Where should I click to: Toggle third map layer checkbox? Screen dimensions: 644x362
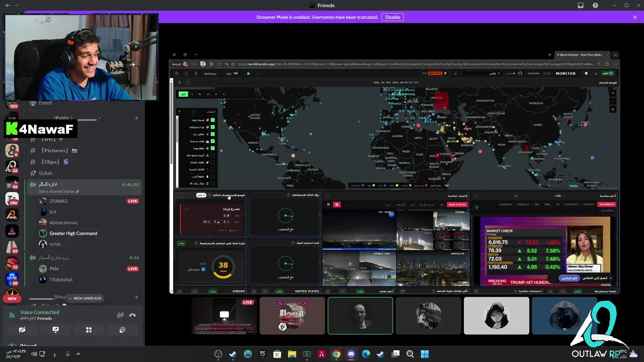click(x=213, y=134)
